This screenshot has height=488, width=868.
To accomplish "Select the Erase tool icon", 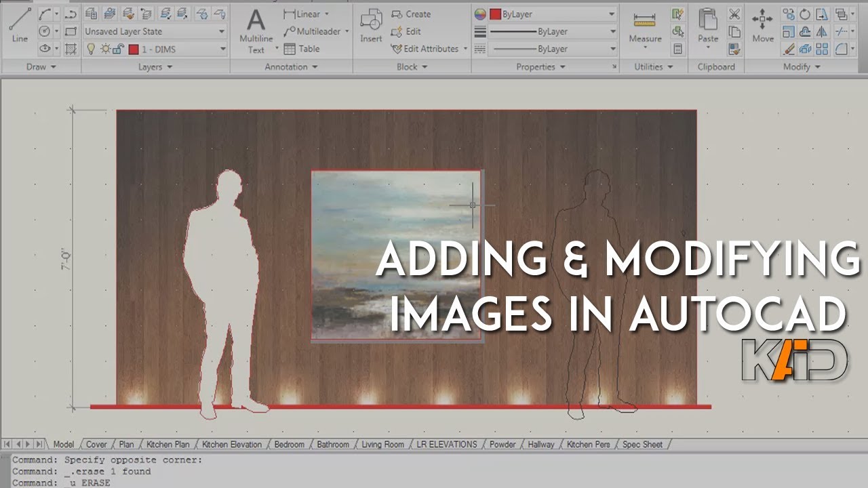I will click(788, 49).
